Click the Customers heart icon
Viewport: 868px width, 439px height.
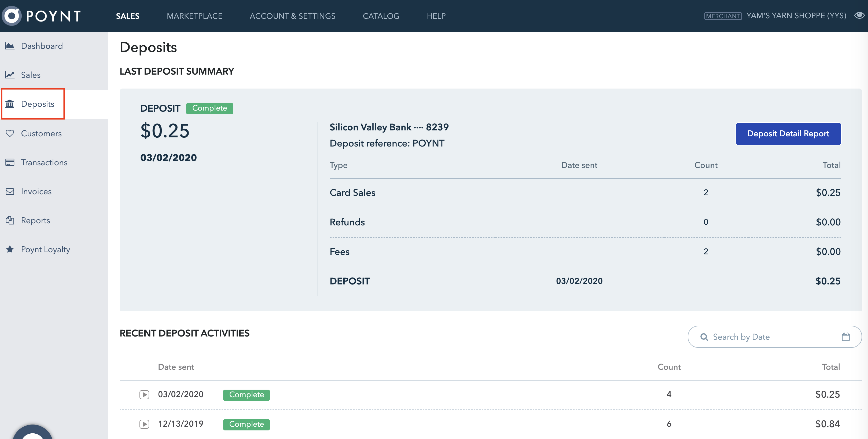10,133
